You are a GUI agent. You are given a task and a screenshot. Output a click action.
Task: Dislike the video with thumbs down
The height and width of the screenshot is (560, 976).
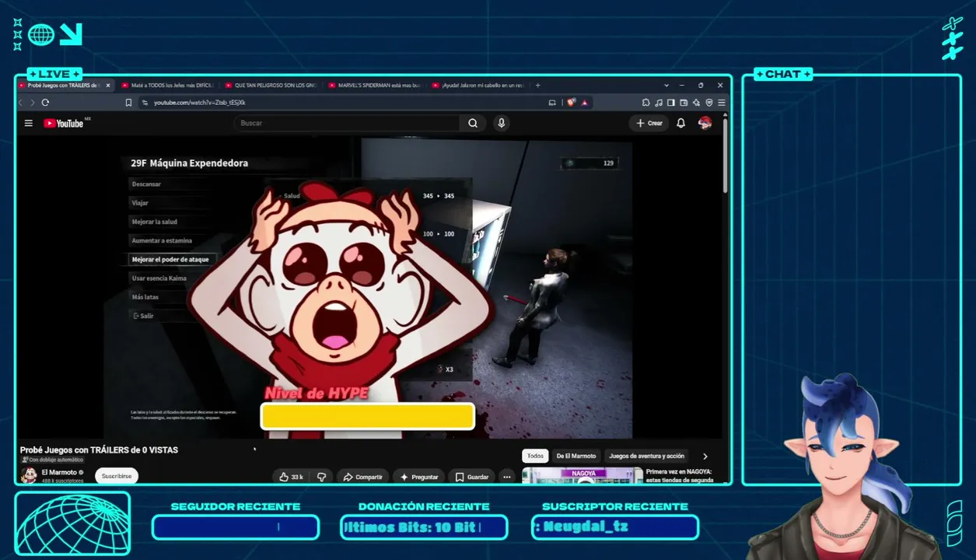(x=321, y=477)
